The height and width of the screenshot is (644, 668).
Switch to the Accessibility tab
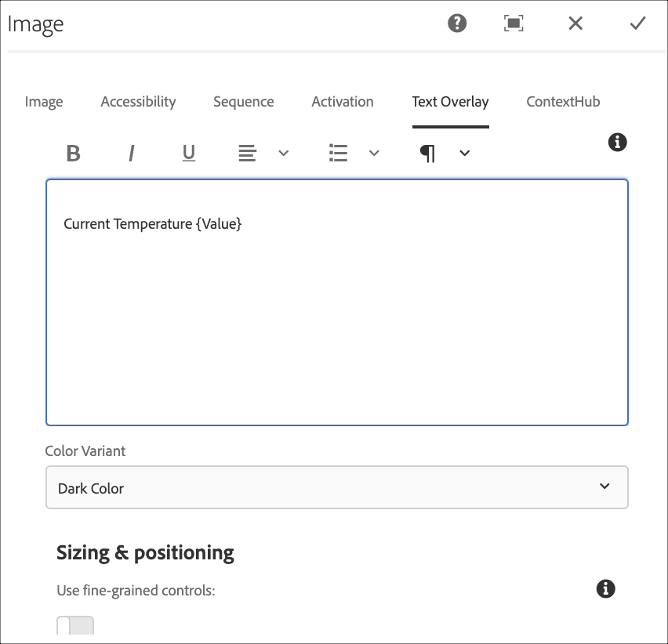point(138,102)
